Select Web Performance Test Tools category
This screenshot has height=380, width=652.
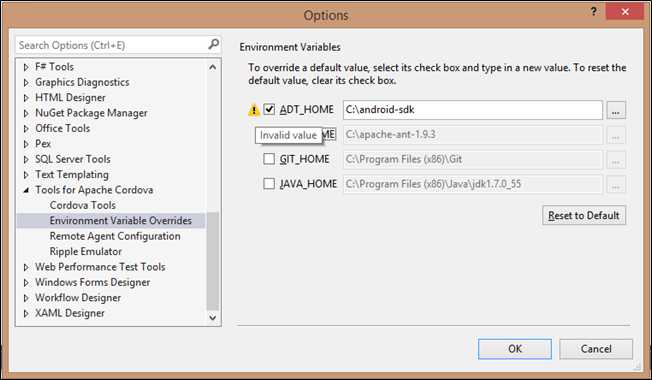tap(100, 267)
